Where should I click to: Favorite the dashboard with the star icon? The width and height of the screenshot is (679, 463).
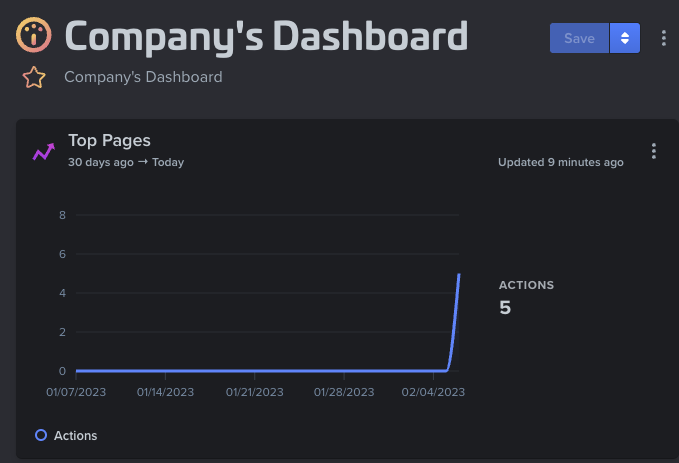tap(34, 78)
